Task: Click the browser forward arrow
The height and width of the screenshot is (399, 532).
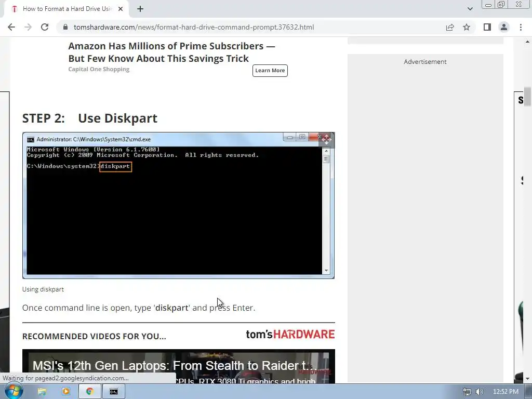Action: [x=28, y=27]
